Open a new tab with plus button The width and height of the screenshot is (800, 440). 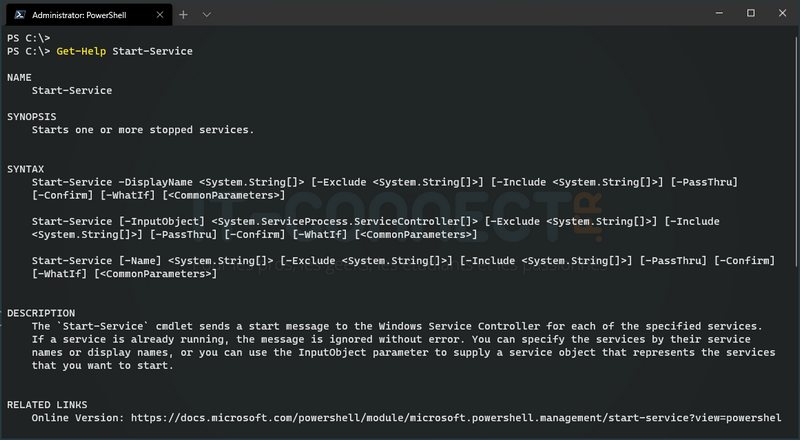pyautogui.click(x=183, y=15)
